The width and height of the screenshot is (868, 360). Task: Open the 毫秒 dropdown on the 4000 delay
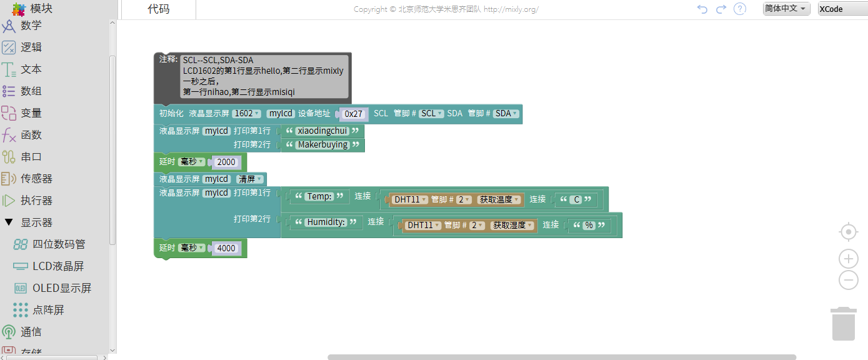[x=191, y=248]
